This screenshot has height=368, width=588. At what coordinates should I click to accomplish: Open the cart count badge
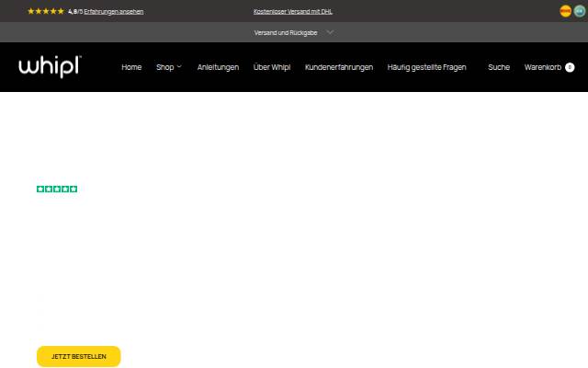(570, 67)
